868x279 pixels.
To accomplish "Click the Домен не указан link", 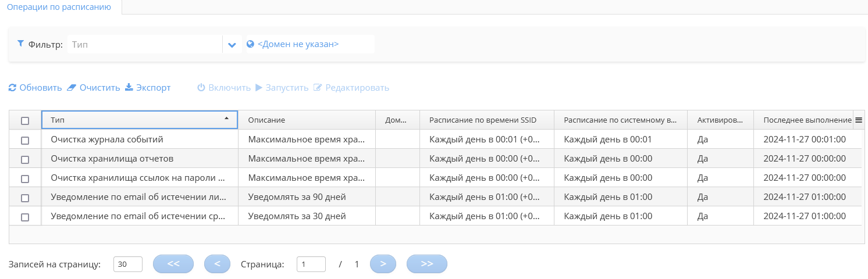I will pos(298,44).
